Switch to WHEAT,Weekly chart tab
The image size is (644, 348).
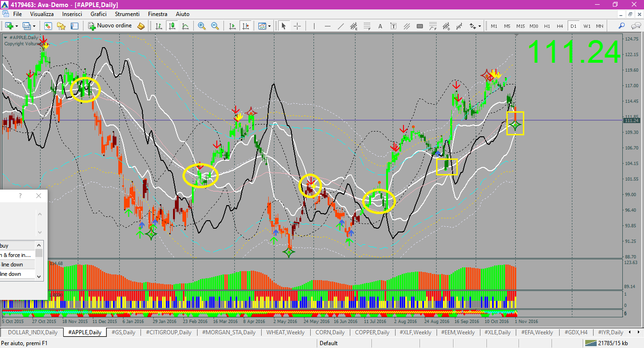coord(285,332)
